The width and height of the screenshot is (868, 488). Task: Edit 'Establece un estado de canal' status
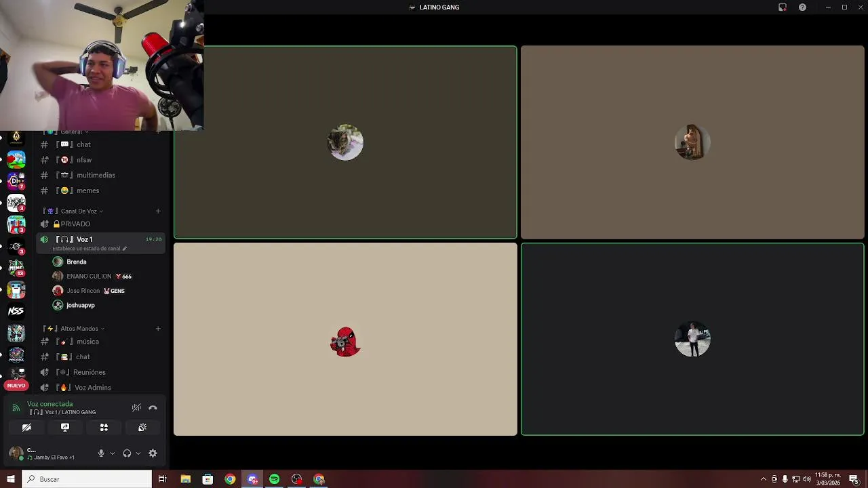[x=90, y=249]
